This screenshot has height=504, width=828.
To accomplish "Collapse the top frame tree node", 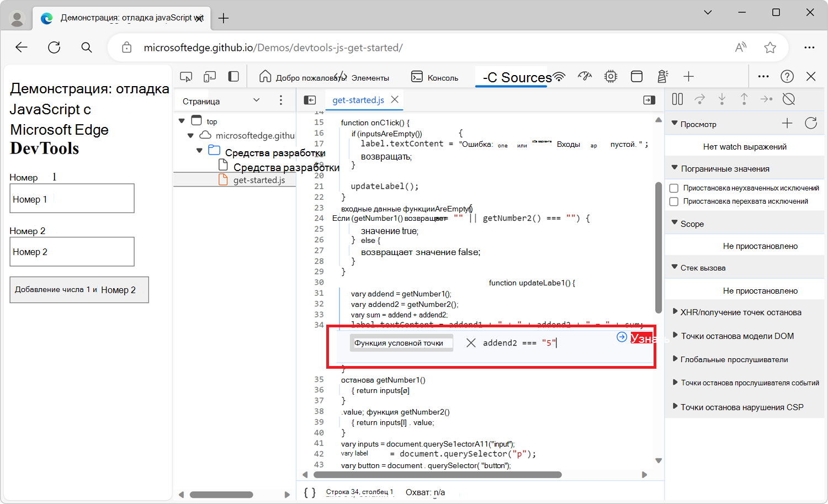I will pos(182,120).
